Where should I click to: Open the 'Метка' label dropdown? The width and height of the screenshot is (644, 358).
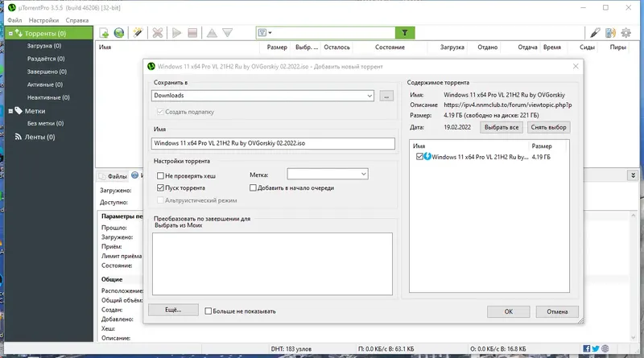pos(364,174)
